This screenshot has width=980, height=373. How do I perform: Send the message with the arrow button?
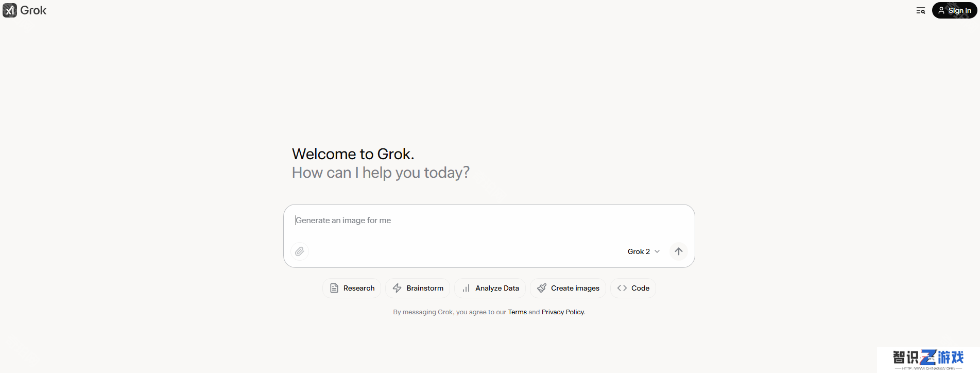tap(679, 251)
